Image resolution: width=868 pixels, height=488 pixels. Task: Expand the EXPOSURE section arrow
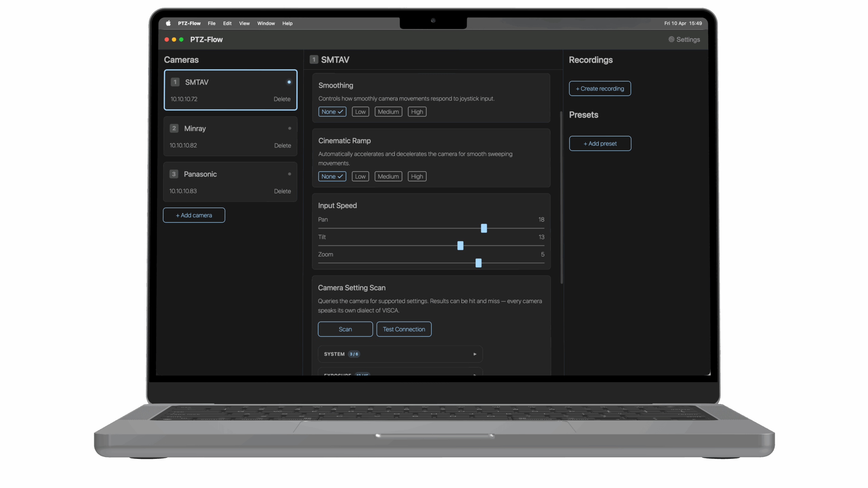click(x=475, y=374)
